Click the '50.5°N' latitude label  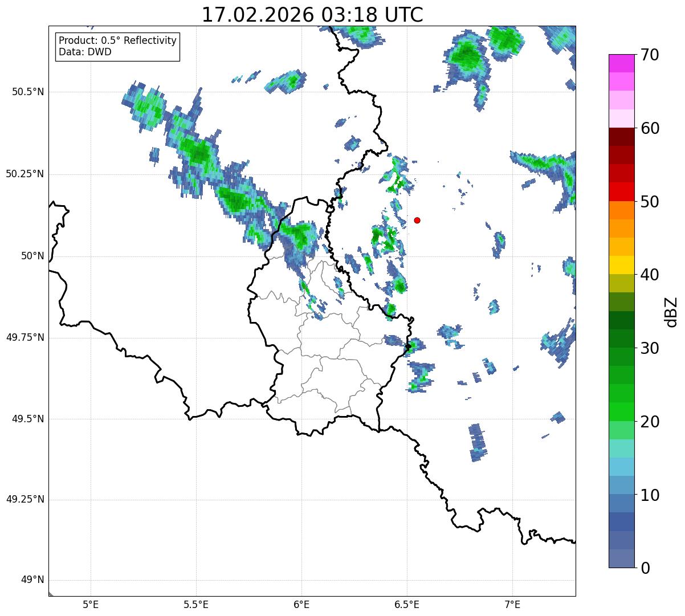tap(27, 92)
